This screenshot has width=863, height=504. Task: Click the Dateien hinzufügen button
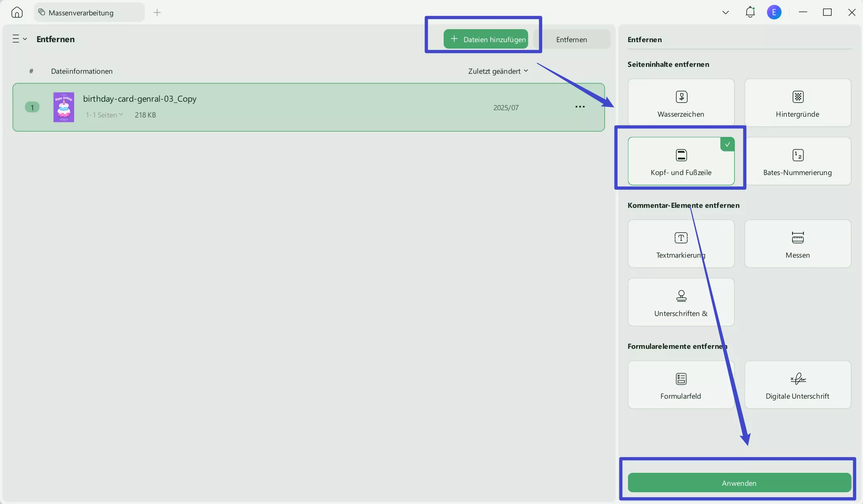click(486, 39)
